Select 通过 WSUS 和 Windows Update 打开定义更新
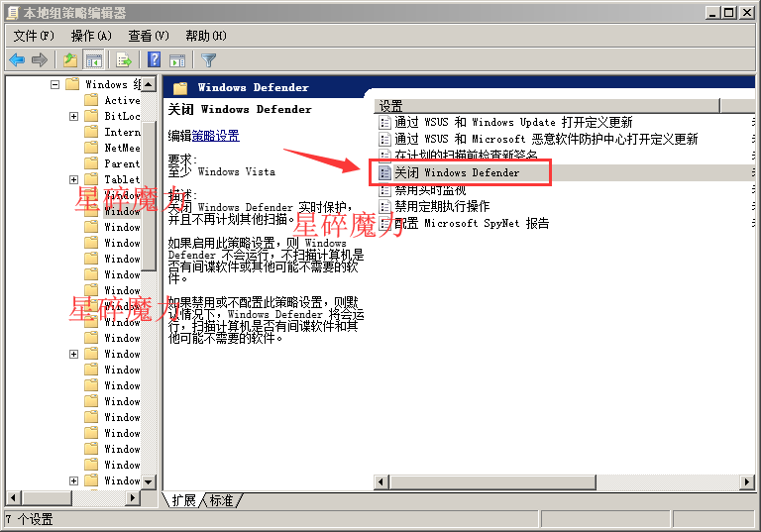The height and width of the screenshot is (532, 761). [513, 122]
